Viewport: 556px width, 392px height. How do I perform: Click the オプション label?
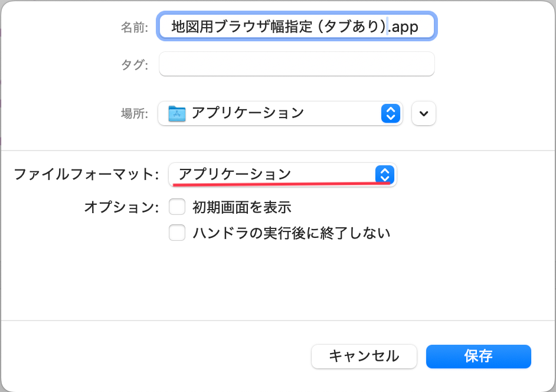click(122, 207)
